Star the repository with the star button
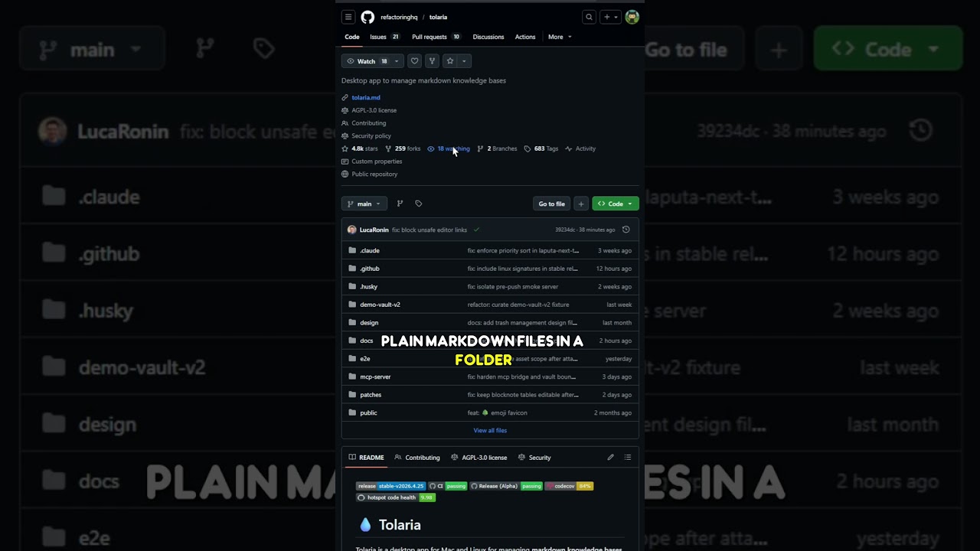980x551 pixels. click(x=450, y=61)
